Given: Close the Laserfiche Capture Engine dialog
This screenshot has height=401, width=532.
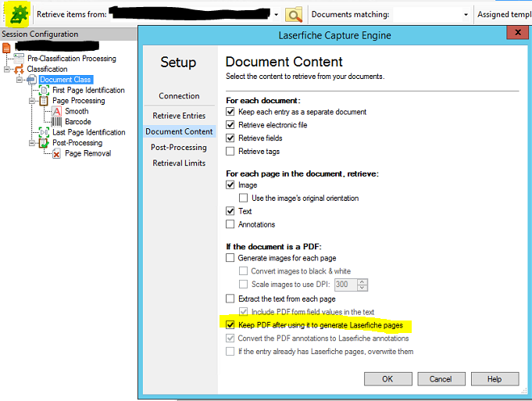Looking at the screenshot, I should (517, 33).
